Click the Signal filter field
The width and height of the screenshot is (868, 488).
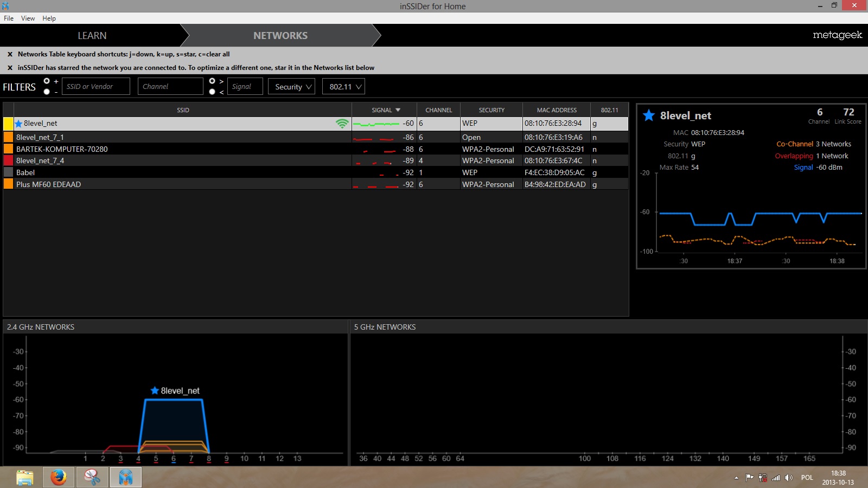tap(245, 86)
